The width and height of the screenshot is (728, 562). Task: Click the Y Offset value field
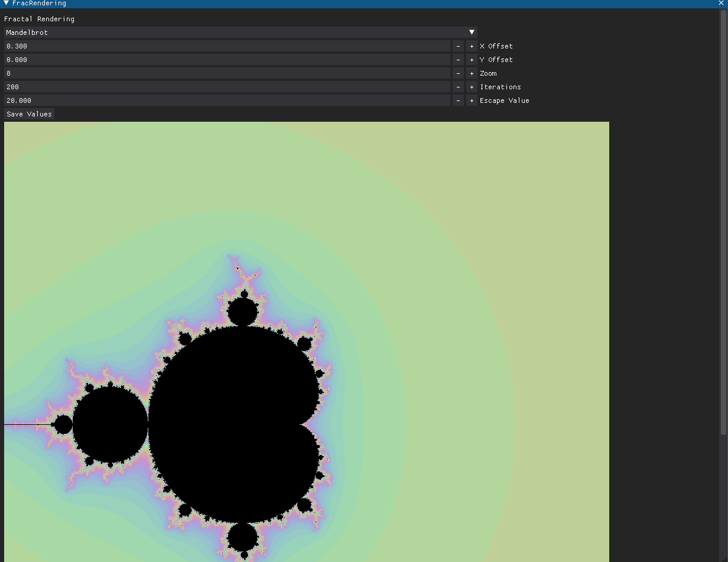coord(227,60)
